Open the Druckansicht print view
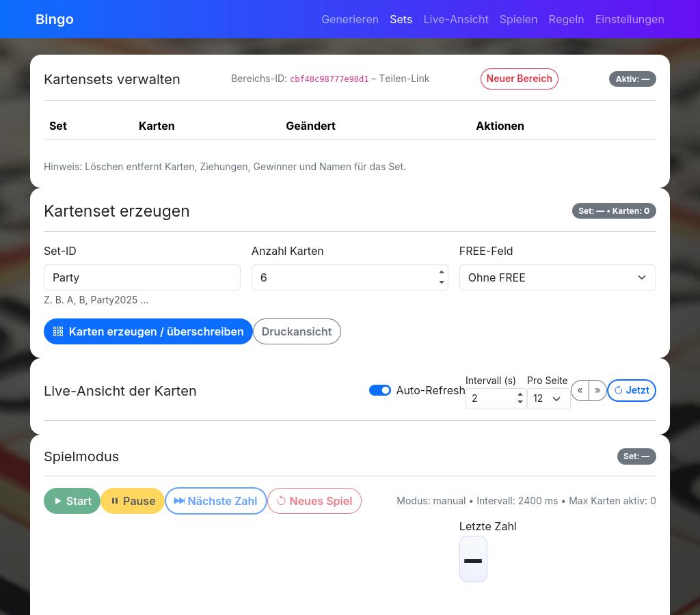This screenshot has width=700, height=615. 297,331
